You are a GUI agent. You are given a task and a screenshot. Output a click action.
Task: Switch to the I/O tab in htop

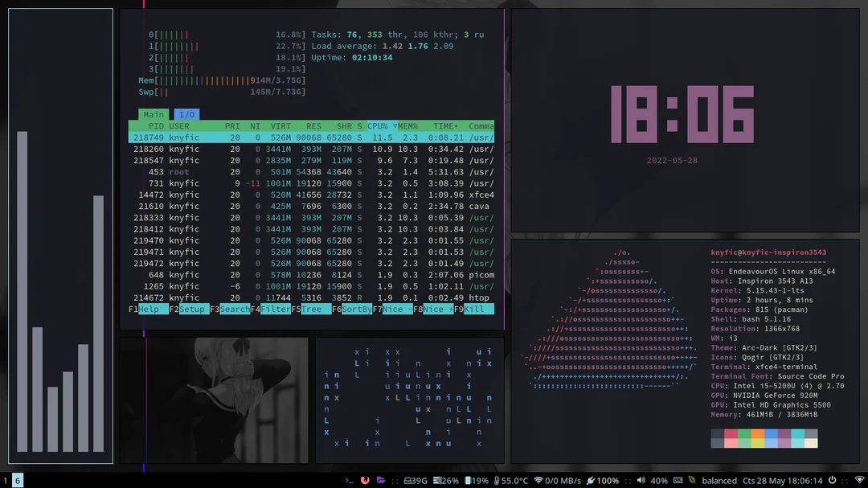pos(187,114)
